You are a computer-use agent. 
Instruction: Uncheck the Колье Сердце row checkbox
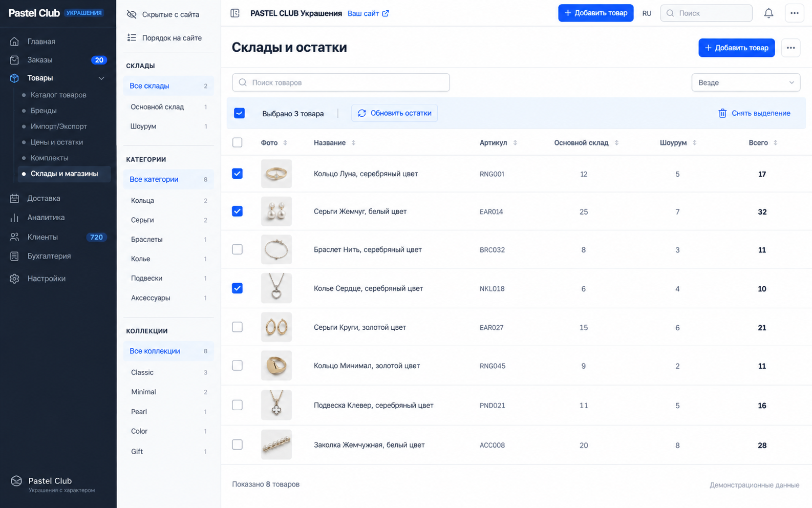point(237,288)
